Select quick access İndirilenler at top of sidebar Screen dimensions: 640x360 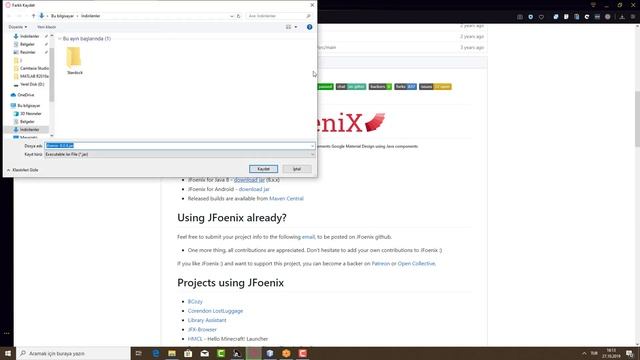[x=30, y=36]
